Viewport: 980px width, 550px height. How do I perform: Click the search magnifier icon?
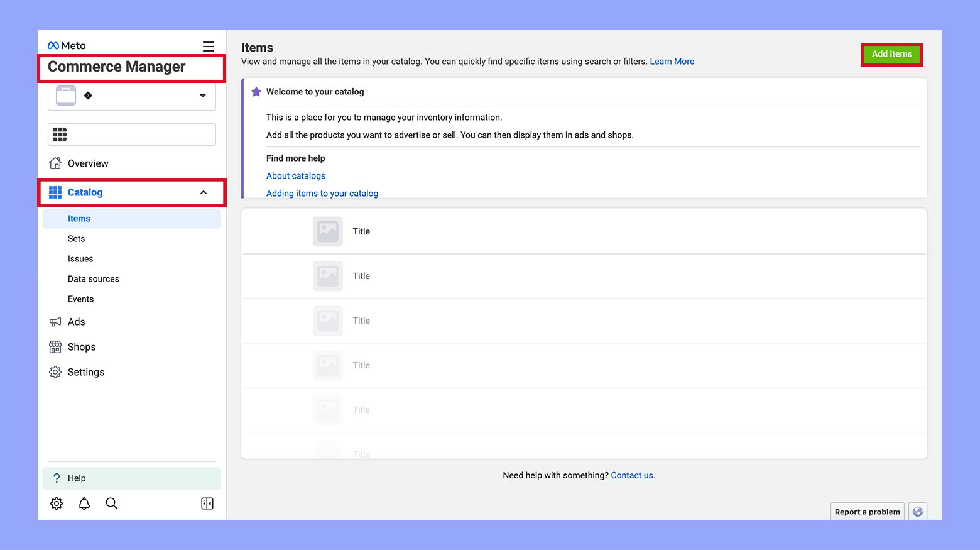112,503
